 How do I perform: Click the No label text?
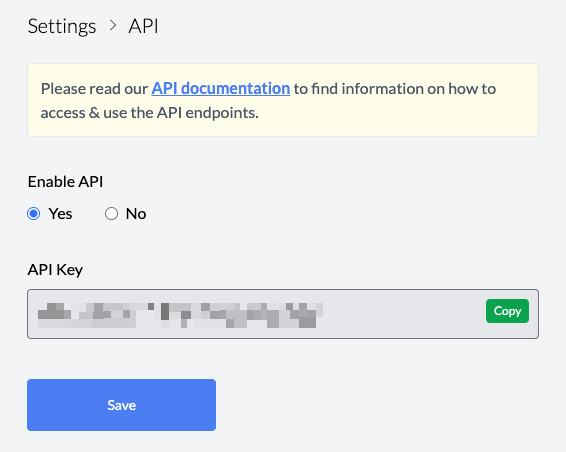(136, 214)
